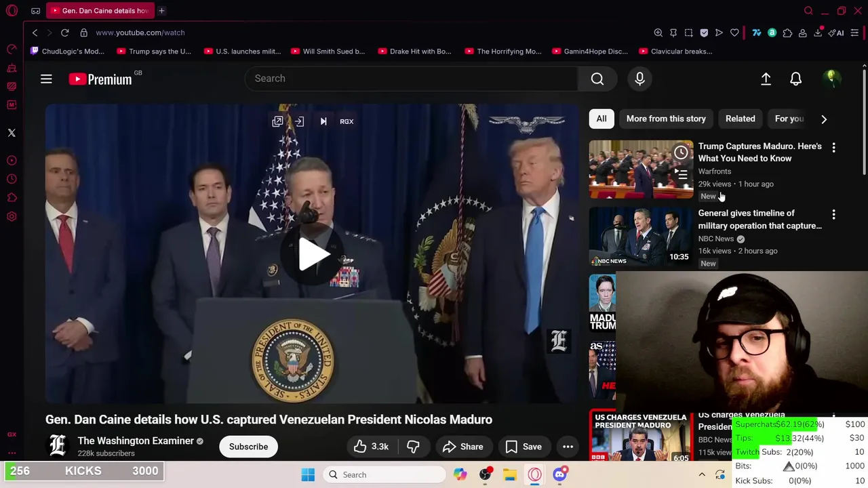The image size is (868, 488).
Task: Dislike the video with thumbs-down
Action: pyautogui.click(x=413, y=447)
